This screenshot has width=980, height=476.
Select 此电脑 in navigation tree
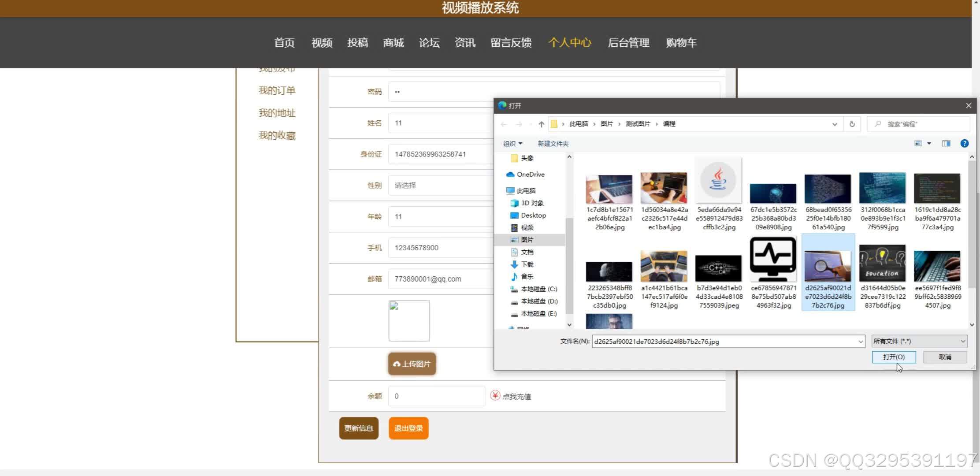521,191
